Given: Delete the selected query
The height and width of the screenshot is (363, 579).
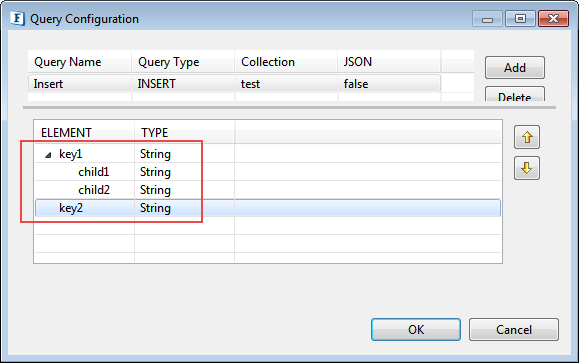Looking at the screenshot, I should [x=515, y=94].
